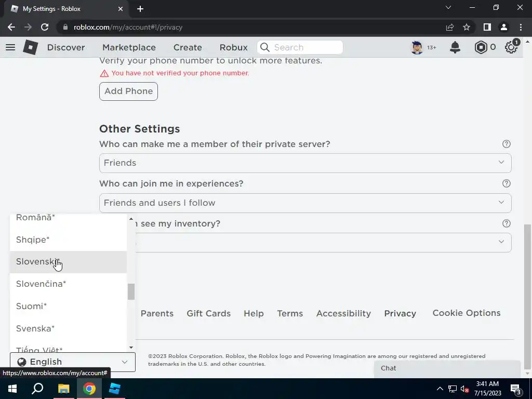Image resolution: width=532 pixels, height=399 pixels.
Task: Open the avatar profile icon
Action: (417, 47)
